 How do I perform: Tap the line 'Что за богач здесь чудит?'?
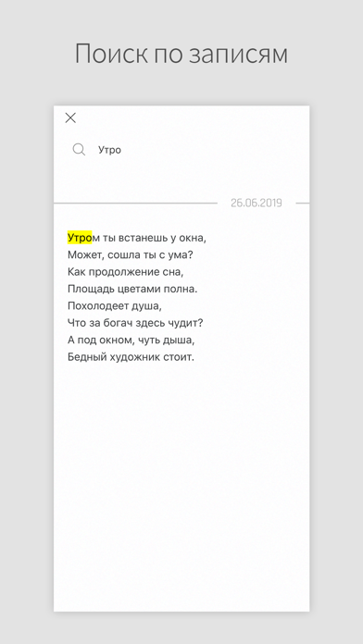(135, 323)
